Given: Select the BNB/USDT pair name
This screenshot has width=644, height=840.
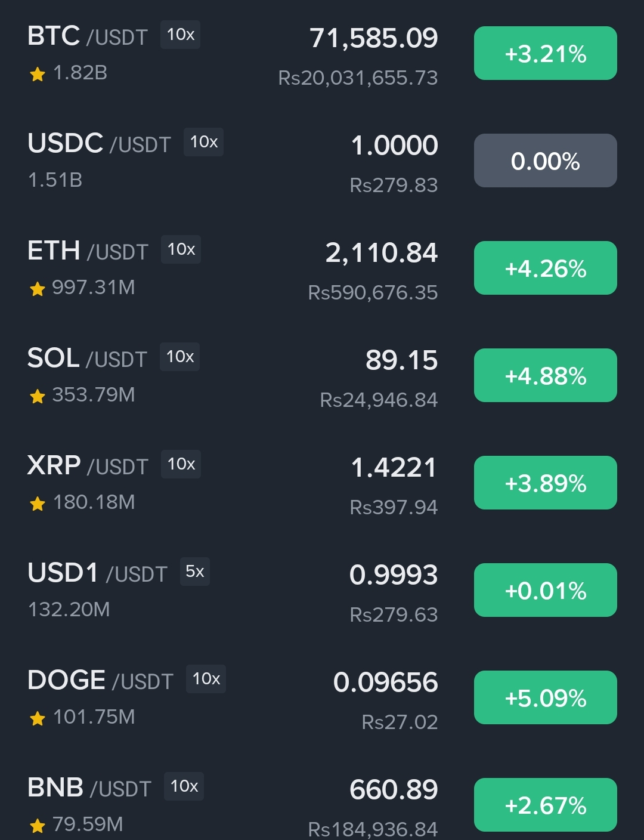Looking at the screenshot, I should [89, 788].
